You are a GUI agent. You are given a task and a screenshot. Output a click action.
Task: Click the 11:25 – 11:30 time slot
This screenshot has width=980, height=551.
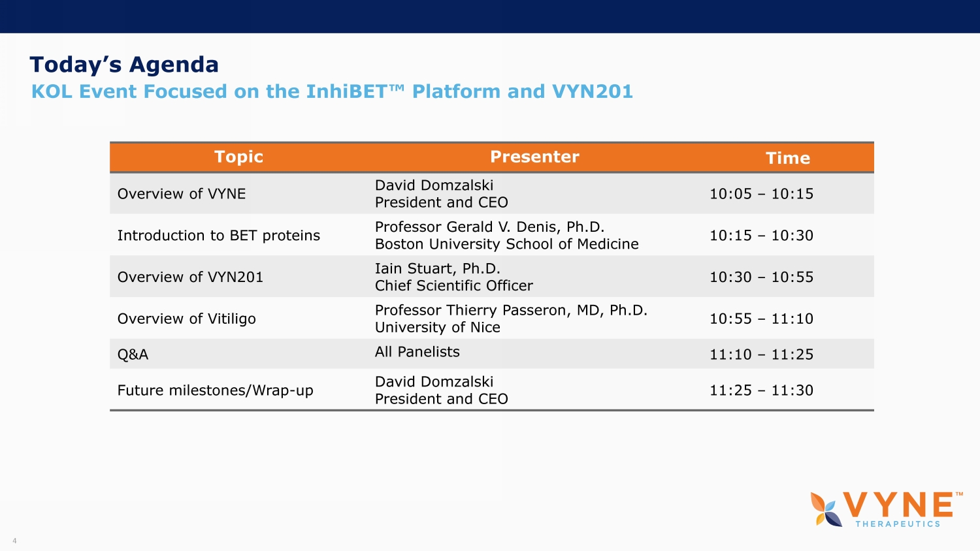point(761,390)
